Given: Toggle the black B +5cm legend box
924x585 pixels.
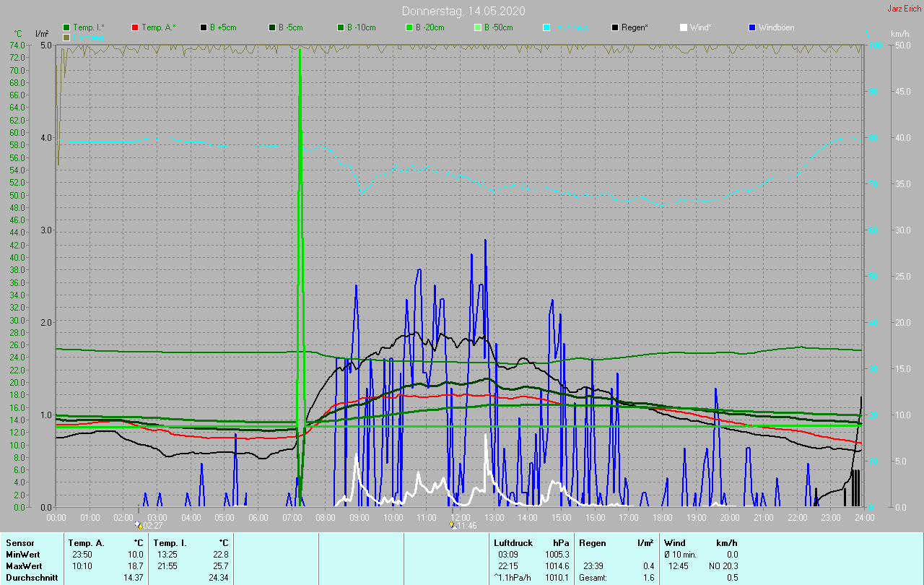Looking at the screenshot, I should pos(204,27).
